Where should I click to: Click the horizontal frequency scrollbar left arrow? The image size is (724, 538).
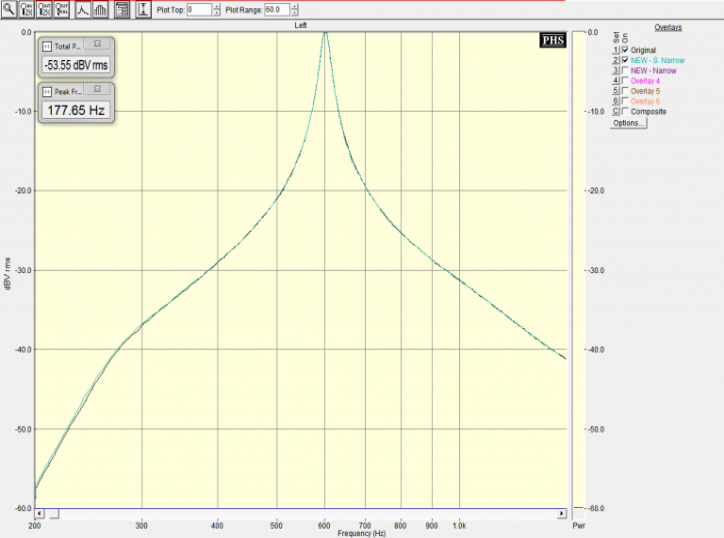click(x=40, y=514)
